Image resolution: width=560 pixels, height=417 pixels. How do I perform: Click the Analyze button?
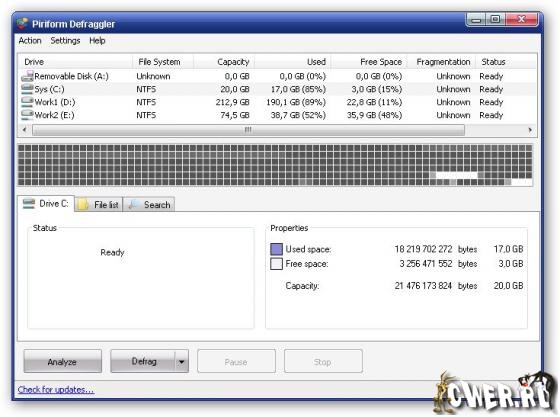(x=62, y=362)
